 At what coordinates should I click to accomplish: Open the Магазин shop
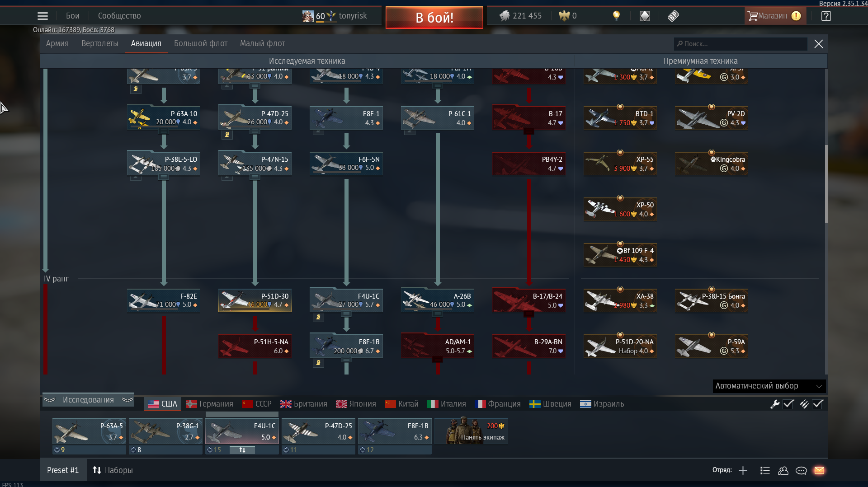tap(775, 16)
